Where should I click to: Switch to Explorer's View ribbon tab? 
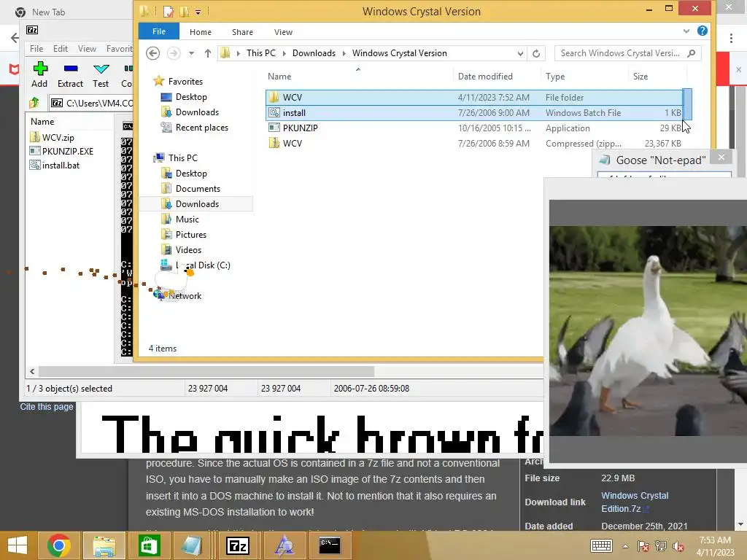(283, 32)
